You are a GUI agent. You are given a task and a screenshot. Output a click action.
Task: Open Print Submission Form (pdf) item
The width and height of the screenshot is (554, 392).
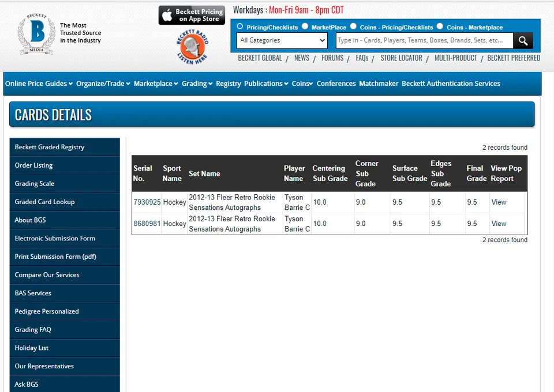coord(65,257)
